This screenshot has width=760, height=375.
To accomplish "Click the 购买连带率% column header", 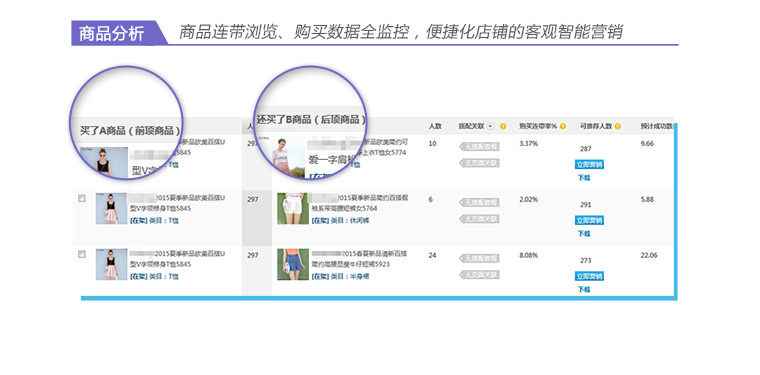I will tap(538, 126).
